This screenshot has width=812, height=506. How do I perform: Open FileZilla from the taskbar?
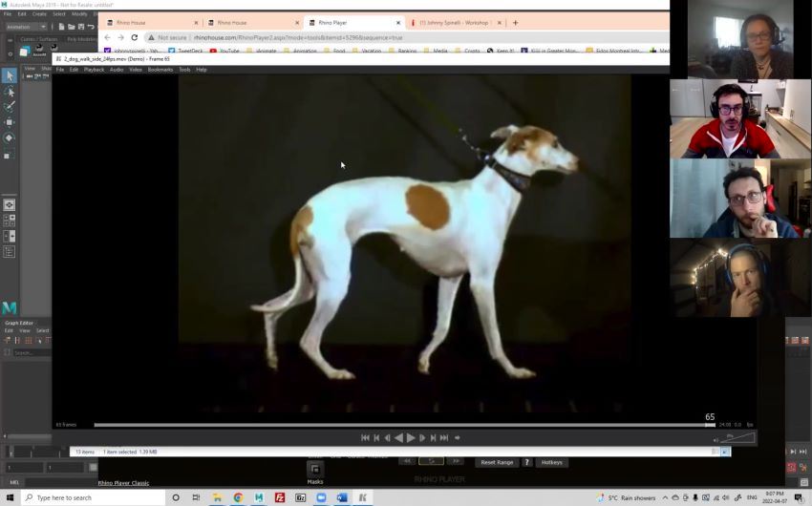coord(280,497)
